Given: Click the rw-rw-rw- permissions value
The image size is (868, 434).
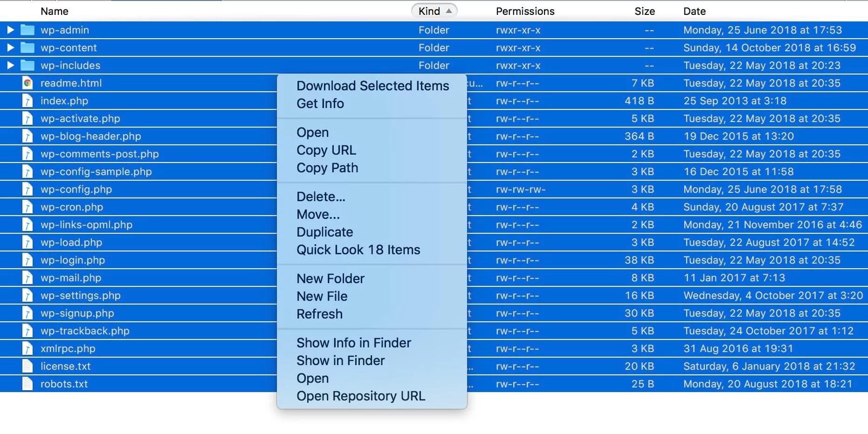Looking at the screenshot, I should [521, 190].
